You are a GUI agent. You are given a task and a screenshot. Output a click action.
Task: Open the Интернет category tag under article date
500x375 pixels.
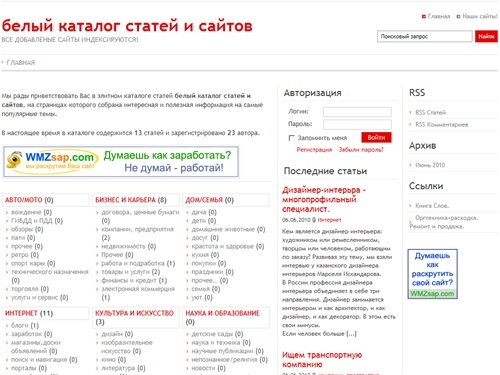click(329, 220)
